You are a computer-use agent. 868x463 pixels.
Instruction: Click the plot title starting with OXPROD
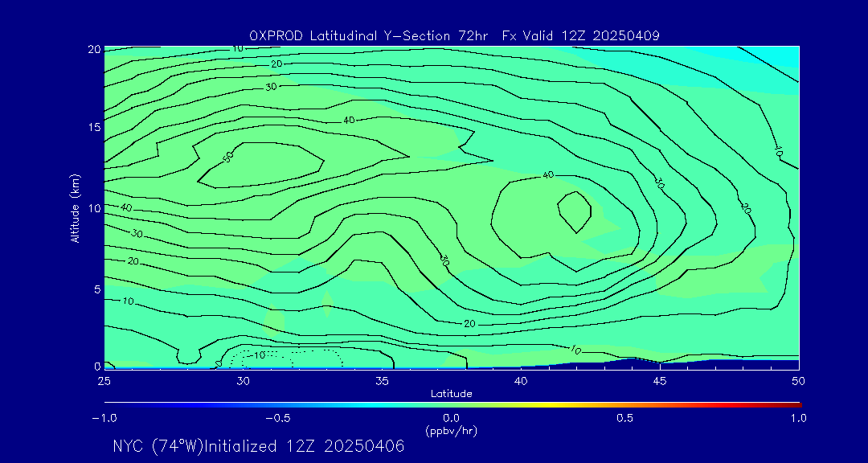(x=454, y=36)
